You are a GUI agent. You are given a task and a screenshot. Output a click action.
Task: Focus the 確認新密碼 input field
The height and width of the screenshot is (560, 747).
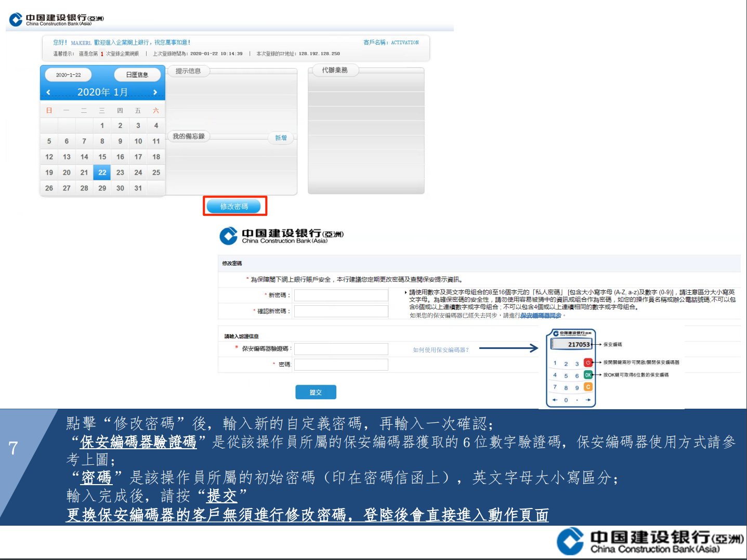[341, 311]
